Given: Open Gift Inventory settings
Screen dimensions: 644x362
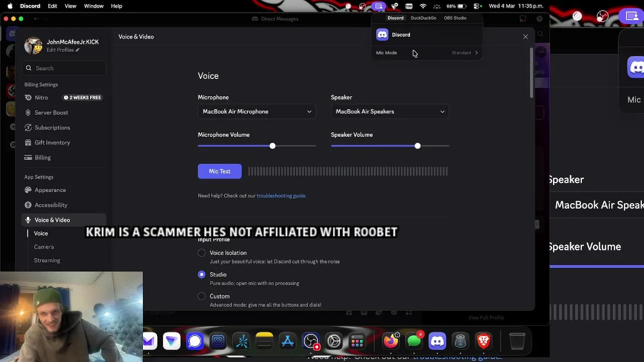Looking at the screenshot, I should (x=64, y=143).
